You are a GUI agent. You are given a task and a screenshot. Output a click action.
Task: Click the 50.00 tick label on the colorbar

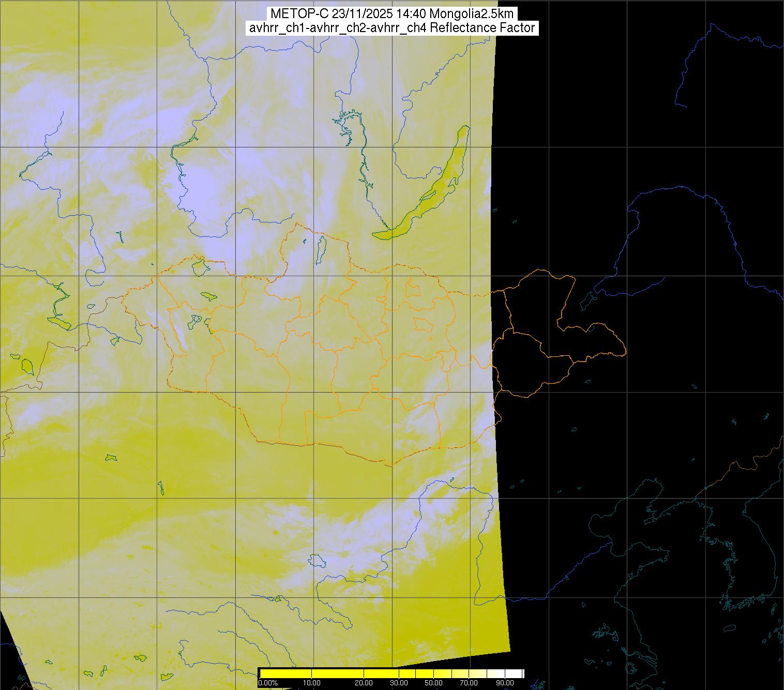click(433, 683)
